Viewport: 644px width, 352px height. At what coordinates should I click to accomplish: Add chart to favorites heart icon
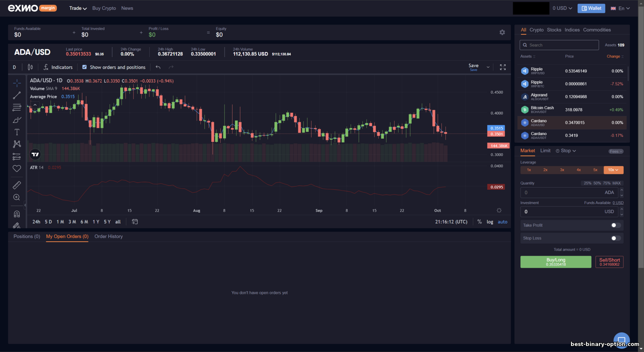click(17, 169)
